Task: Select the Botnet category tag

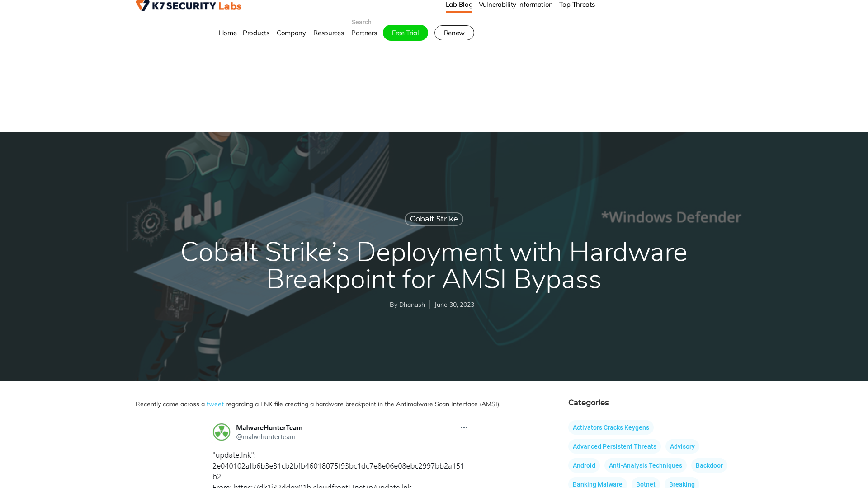Action: (x=646, y=483)
